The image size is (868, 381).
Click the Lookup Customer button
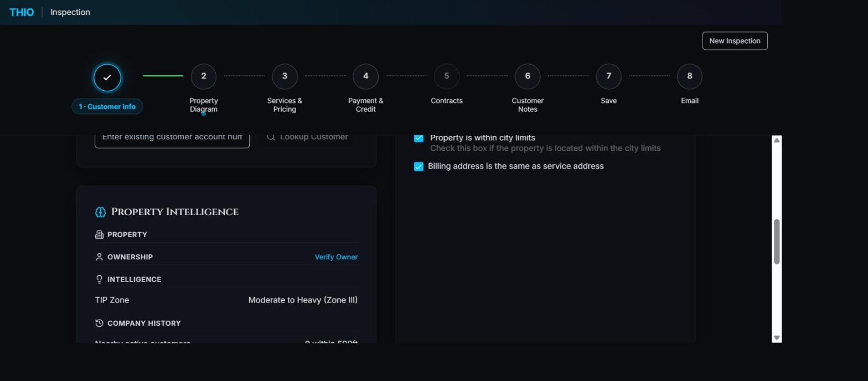(x=308, y=138)
